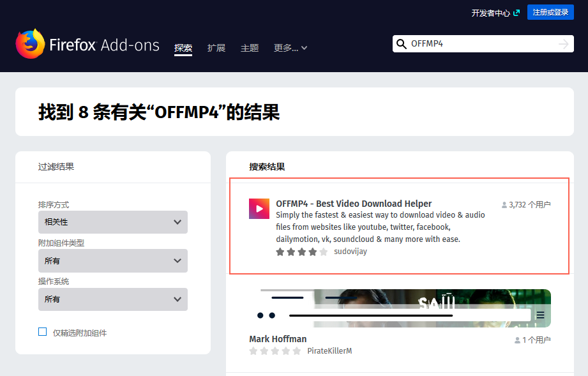Click the 3,732 个用户 text
Image resolution: width=588 pixels, height=376 pixels.
[x=529, y=205]
